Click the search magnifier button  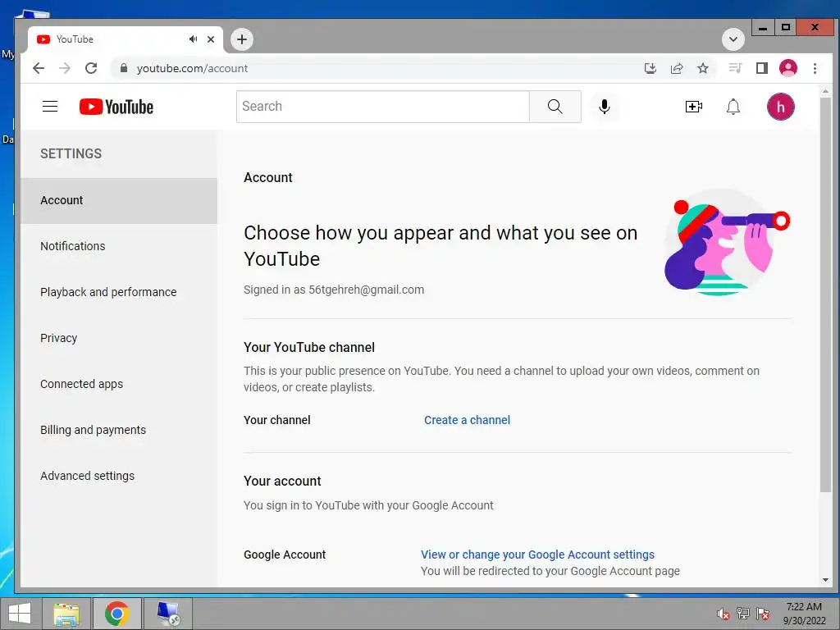click(555, 107)
